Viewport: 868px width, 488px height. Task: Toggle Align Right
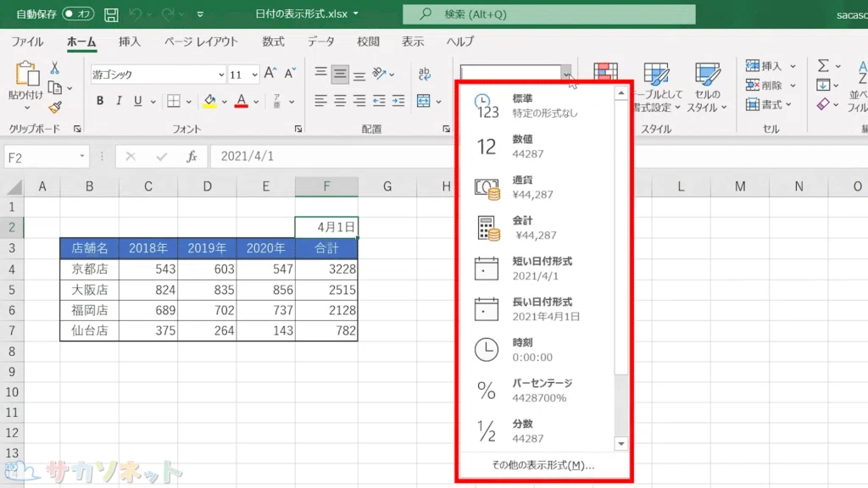(x=359, y=101)
